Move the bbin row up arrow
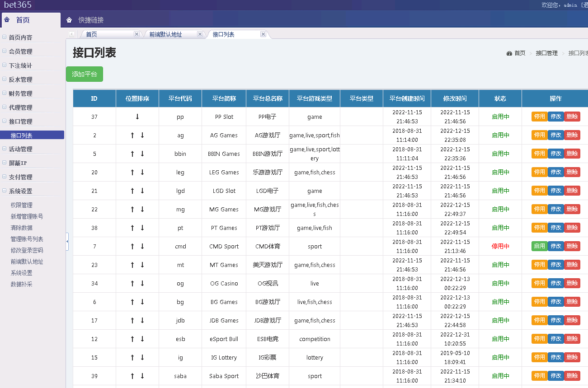 tap(132, 154)
